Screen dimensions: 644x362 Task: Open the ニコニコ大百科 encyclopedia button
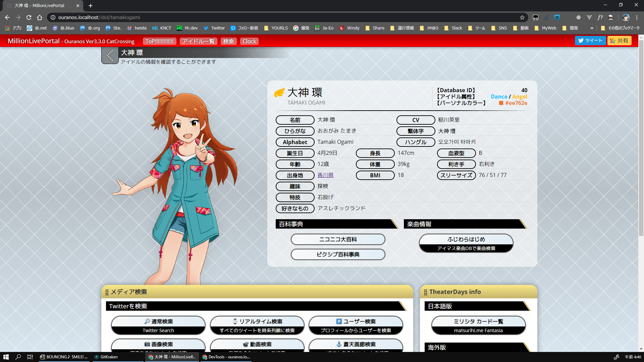click(338, 239)
